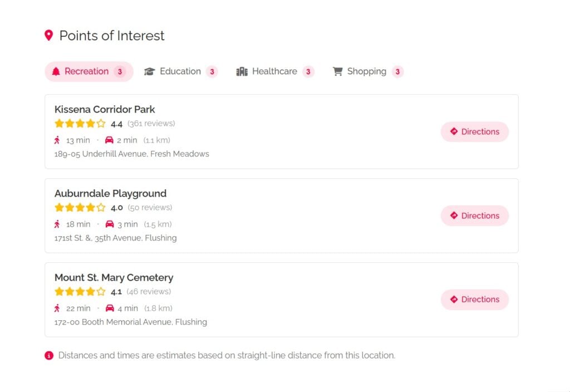Click the Auburndale Playground title
This screenshot has height=392, width=570.
pyautogui.click(x=110, y=194)
